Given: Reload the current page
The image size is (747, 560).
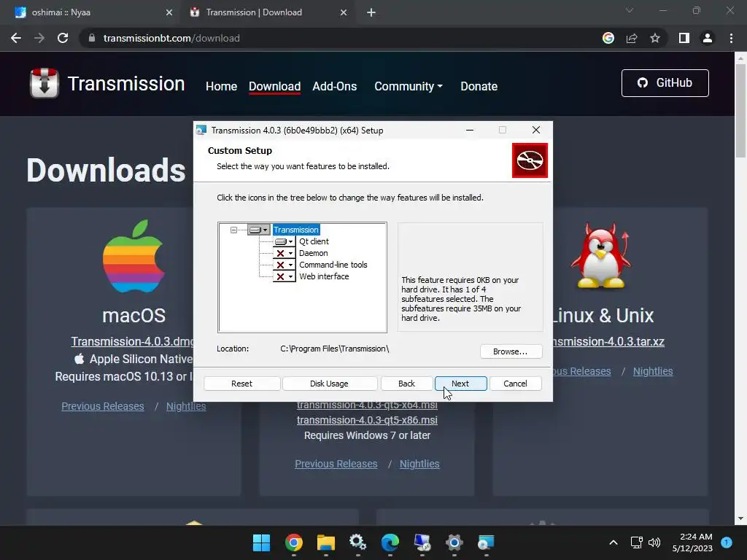Looking at the screenshot, I should coord(63,38).
